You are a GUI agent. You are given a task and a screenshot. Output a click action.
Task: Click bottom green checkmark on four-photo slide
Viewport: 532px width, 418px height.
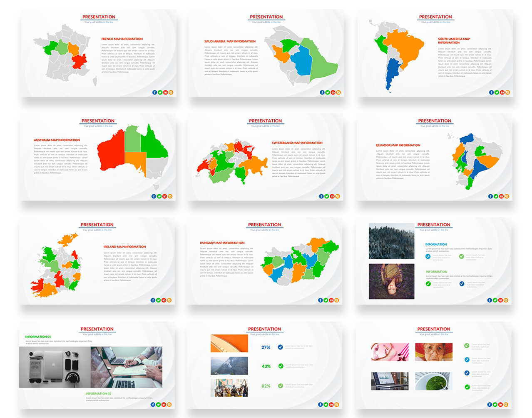467,387
